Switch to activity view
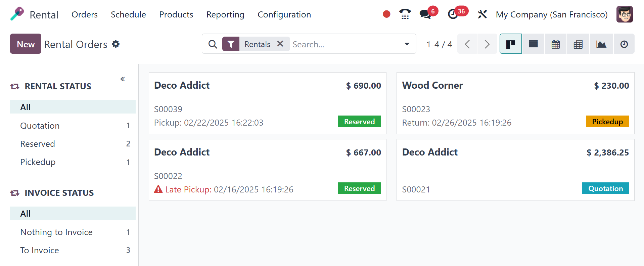The height and width of the screenshot is (266, 644). [x=624, y=44]
